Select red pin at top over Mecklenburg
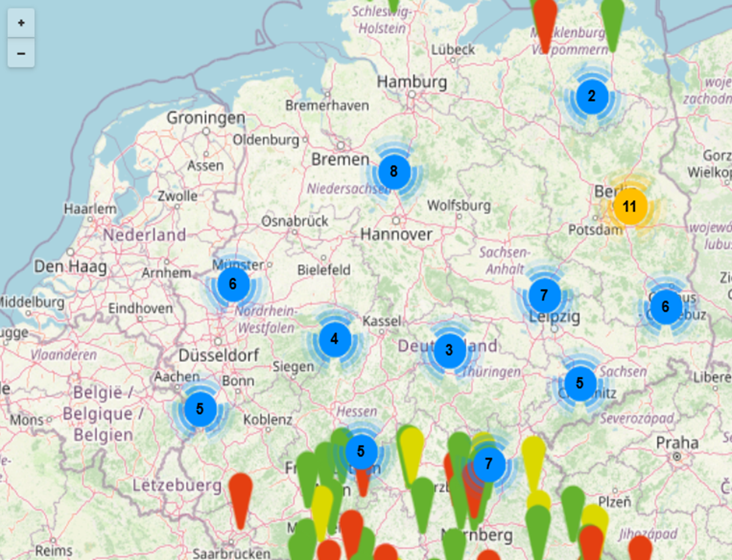The image size is (732, 560). pos(544,17)
